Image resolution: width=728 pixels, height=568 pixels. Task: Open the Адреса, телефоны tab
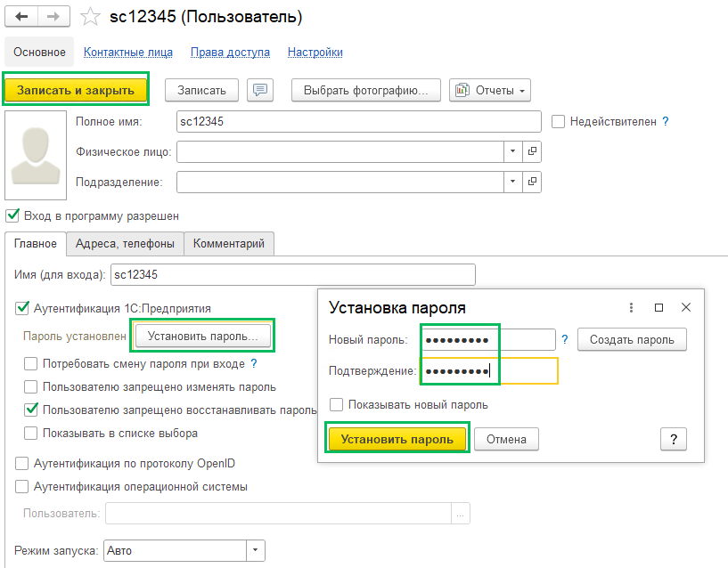tap(126, 243)
